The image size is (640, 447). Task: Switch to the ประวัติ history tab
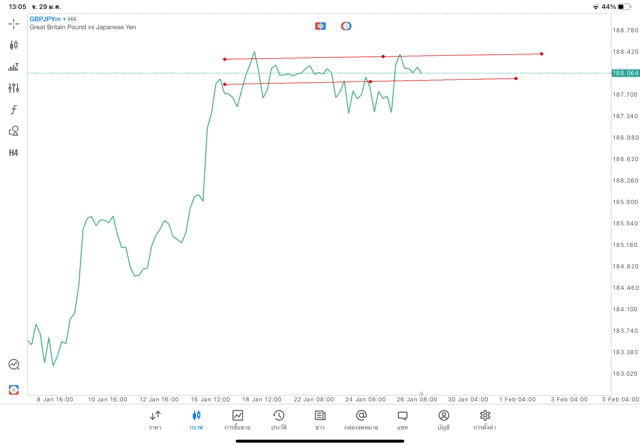pos(279,419)
